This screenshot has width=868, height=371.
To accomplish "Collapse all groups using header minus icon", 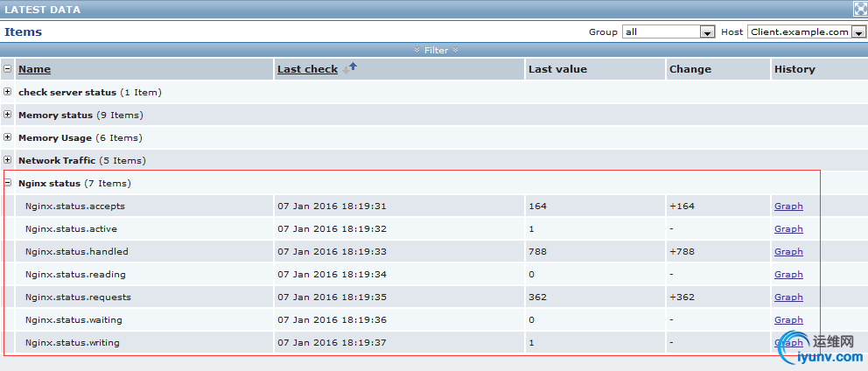I will [x=7, y=69].
